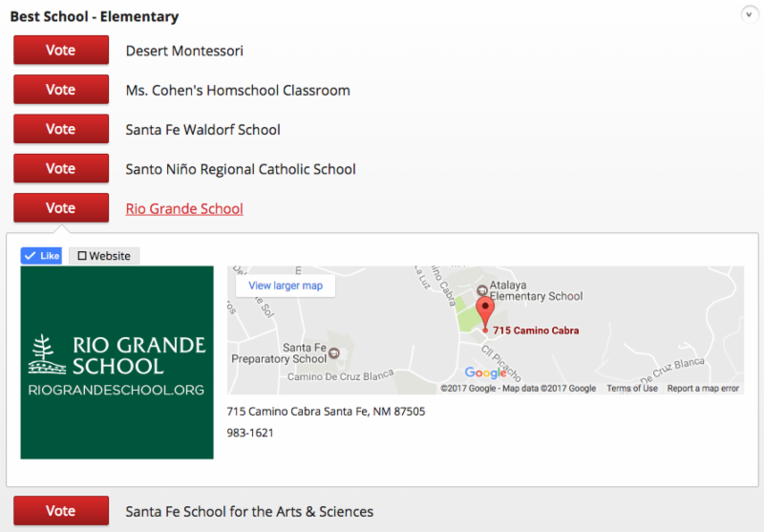Click the Rio Grande School logo image
This screenshot has height=532, width=764.
(117, 362)
